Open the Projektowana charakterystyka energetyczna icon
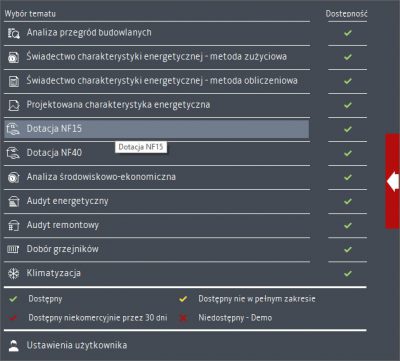The image size is (400, 361). [x=14, y=105]
